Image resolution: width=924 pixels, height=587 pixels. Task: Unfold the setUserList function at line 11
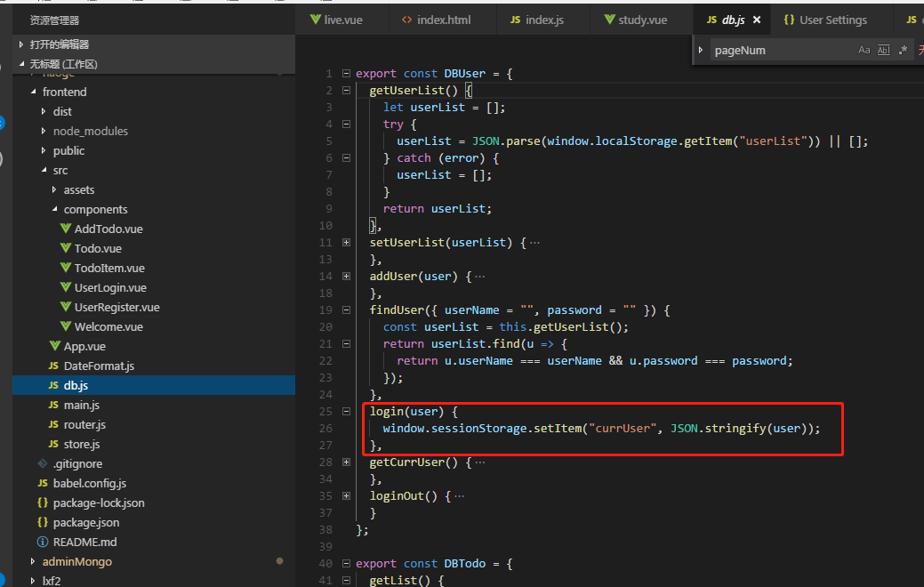click(346, 243)
